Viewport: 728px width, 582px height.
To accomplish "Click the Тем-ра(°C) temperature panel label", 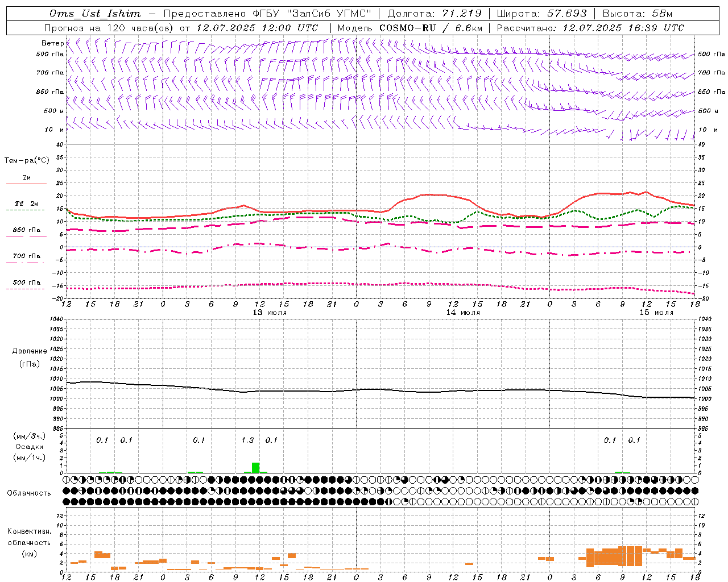I will [27, 161].
